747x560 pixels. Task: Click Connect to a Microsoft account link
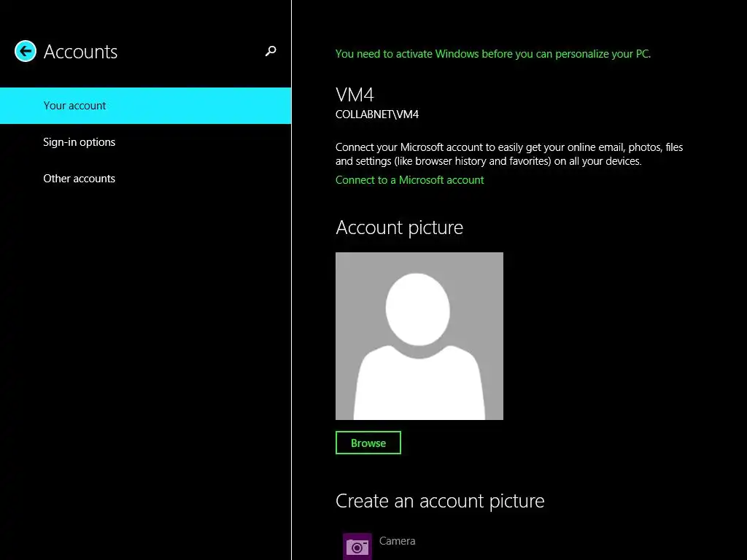tap(410, 180)
